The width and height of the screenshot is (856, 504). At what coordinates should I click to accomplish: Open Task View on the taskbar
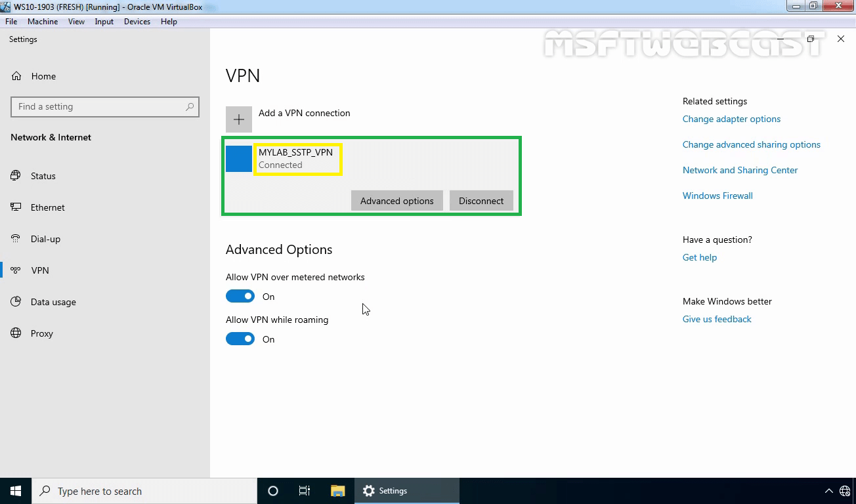point(305,491)
